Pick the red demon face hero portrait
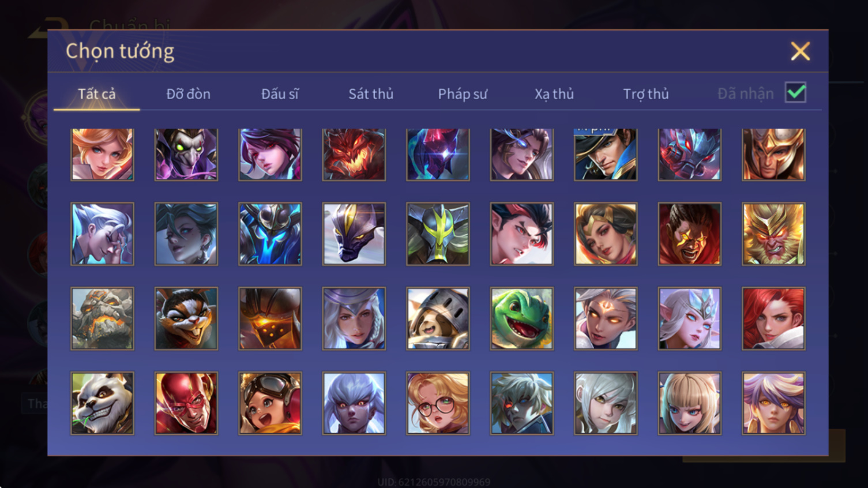 click(x=354, y=155)
